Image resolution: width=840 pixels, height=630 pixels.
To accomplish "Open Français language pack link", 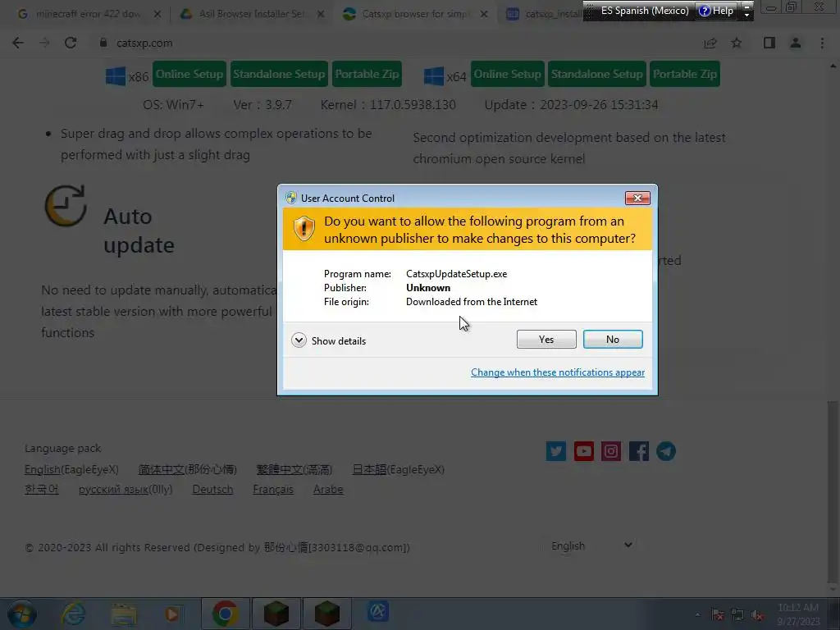I will pos(273,489).
